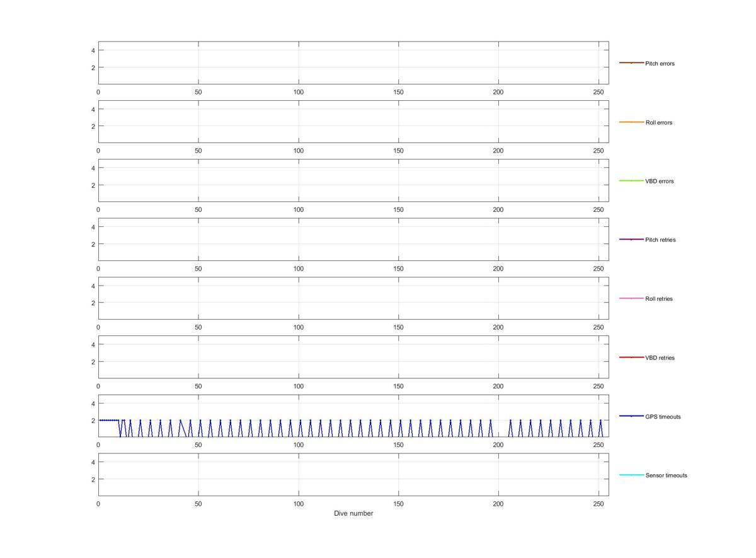Click the Roll errors legend label
Image resolution: width=756 pixels, height=558 pixels.
coord(658,122)
